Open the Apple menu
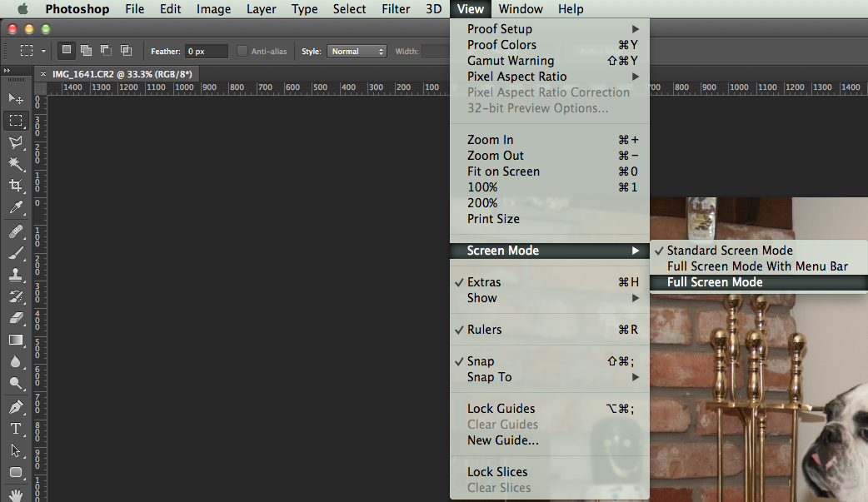This screenshot has height=502, width=868. point(22,9)
